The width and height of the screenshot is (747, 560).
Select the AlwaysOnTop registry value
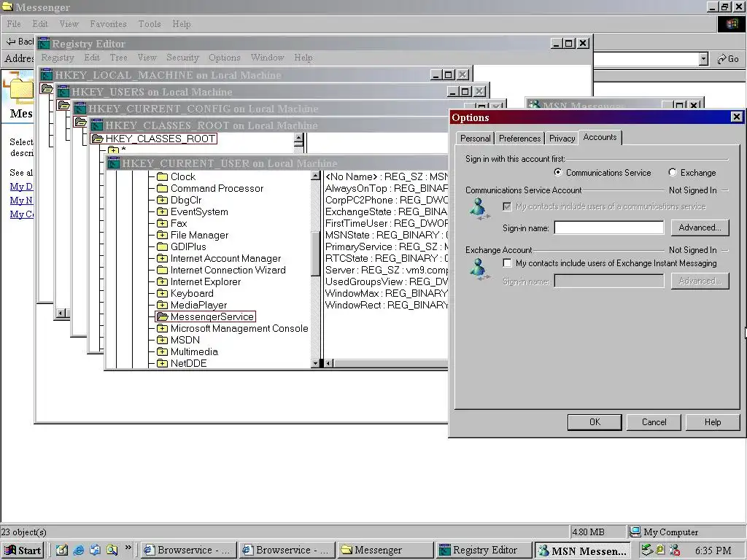(x=387, y=189)
